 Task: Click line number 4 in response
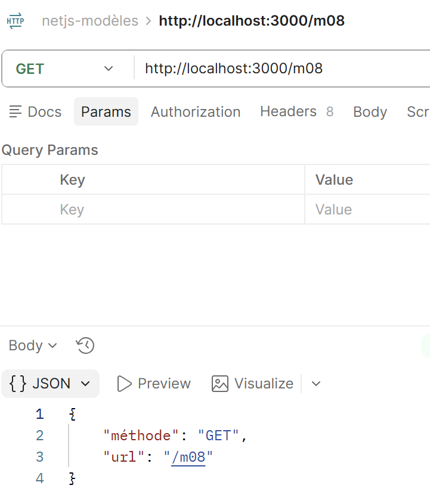[x=39, y=478]
